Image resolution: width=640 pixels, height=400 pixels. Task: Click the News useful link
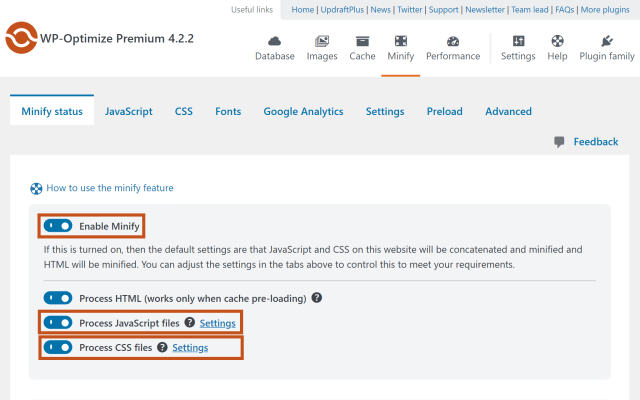tap(380, 9)
